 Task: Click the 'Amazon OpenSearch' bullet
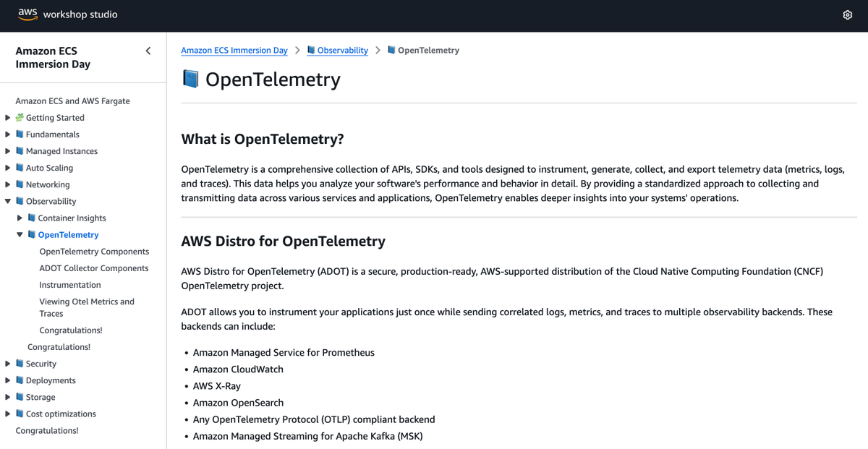[x=238, y=403]
